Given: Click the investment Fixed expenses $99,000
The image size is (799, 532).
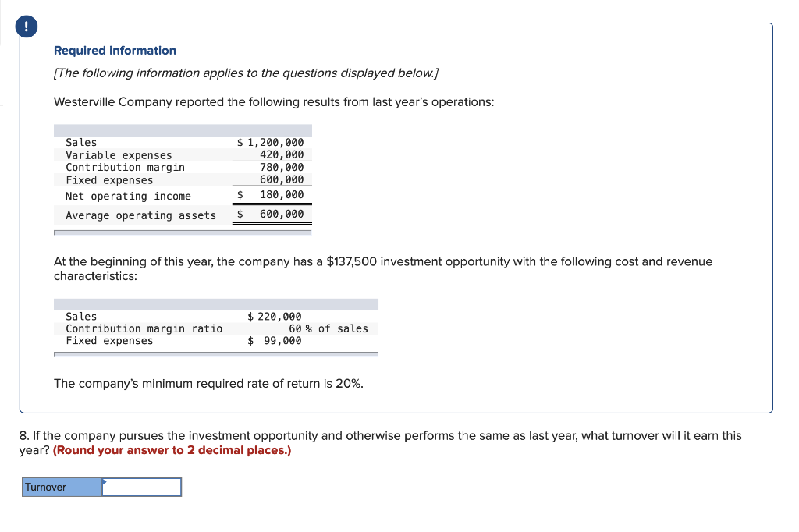Looking at the screenshot, I should (x=275, y=341).
